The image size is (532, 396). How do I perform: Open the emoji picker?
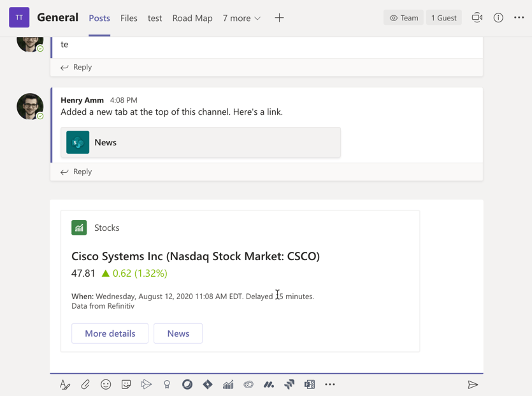point(106,385)
